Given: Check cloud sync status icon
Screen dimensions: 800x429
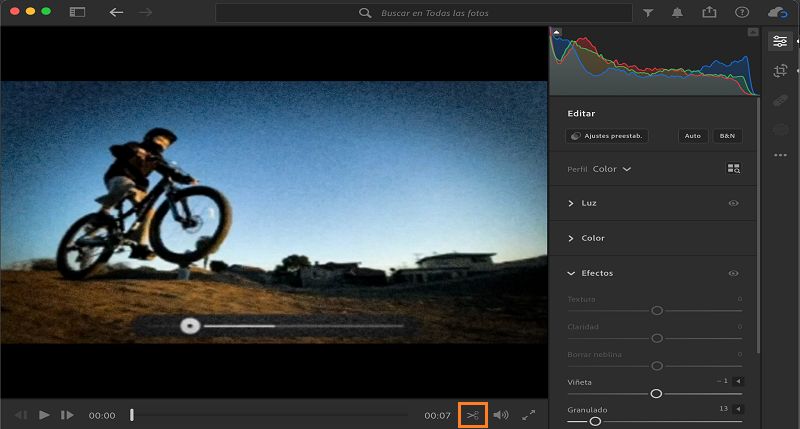Looking at the screenshot, I should tap(778, 12).
